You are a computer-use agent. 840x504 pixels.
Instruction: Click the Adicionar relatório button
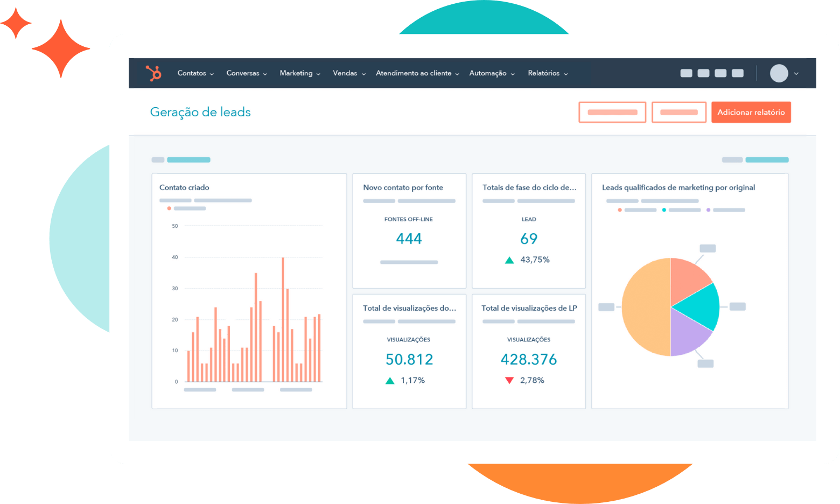click(751, 112)
